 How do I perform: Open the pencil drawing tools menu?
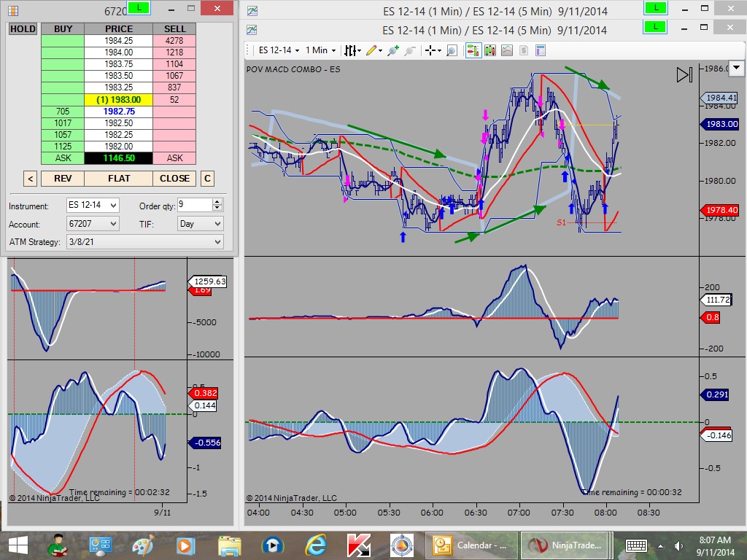[374, 50]
